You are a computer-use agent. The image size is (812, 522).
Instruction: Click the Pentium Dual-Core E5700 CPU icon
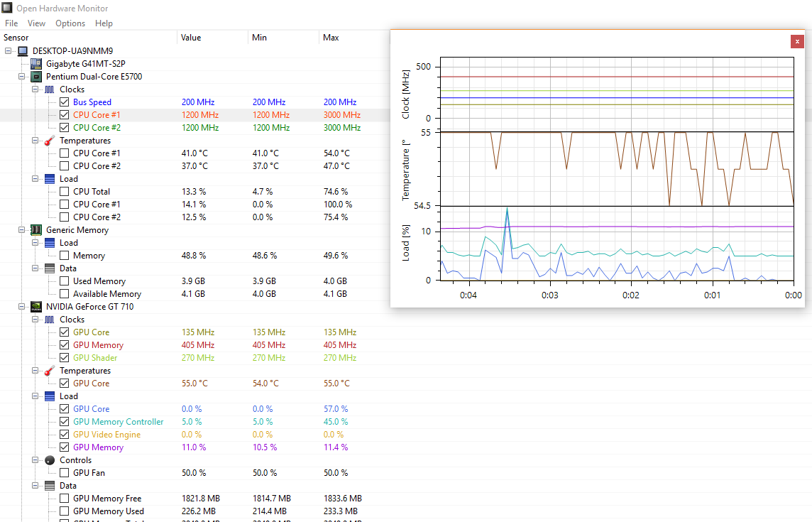pos(35,77)
